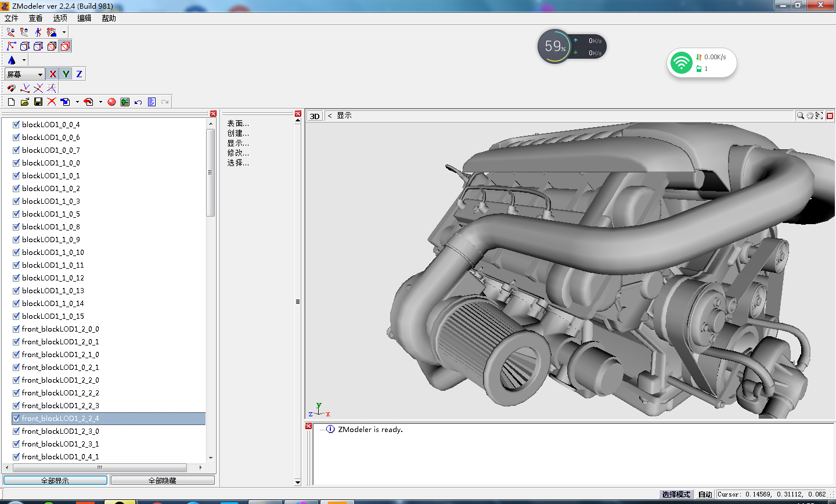Viewport: 836px width, 504px height.
Task: Click the magnifier zoom icon in viewport
Action: coord(801,116)
